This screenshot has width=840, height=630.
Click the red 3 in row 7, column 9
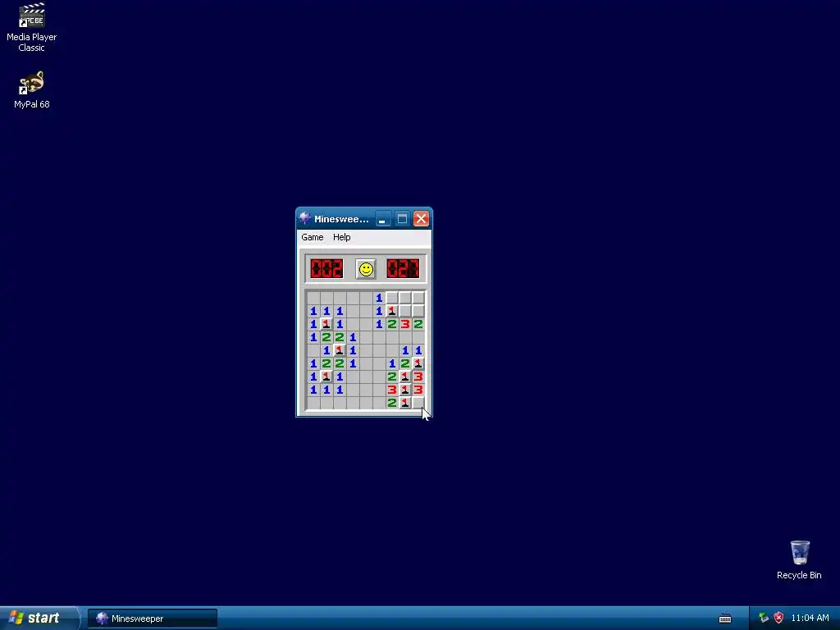click(x=418, y=377)
